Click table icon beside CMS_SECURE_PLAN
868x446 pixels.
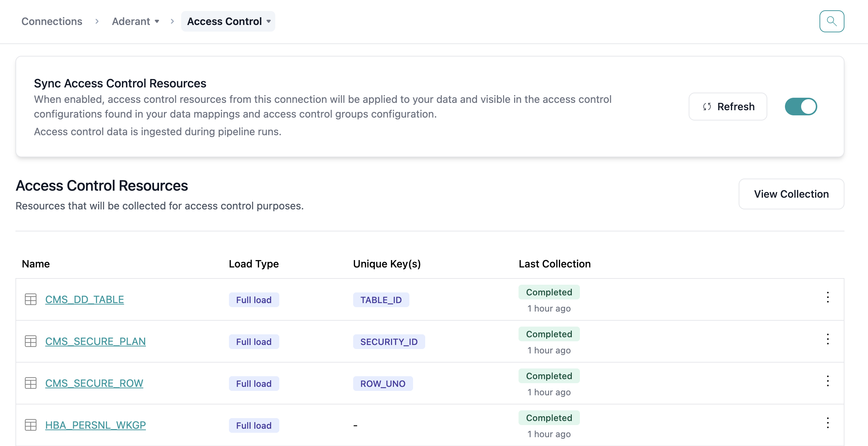(31, 341)
